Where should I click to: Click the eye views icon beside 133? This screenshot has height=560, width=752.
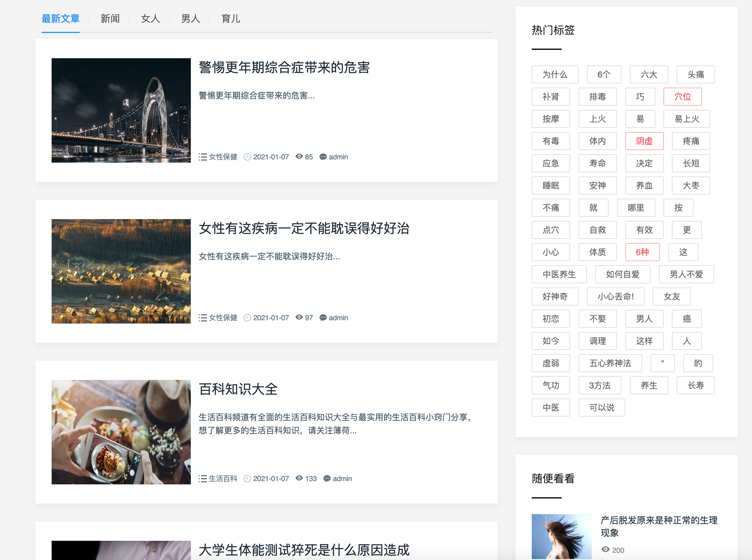299,478
